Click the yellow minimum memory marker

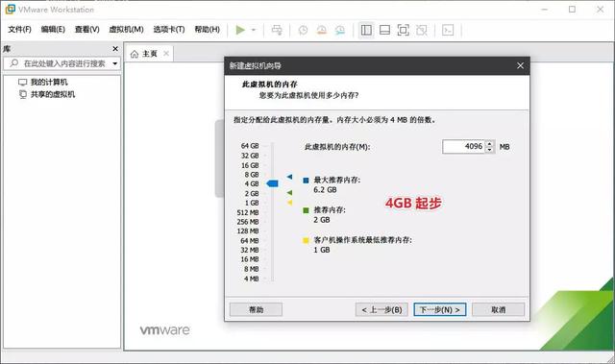click(289, 203)
